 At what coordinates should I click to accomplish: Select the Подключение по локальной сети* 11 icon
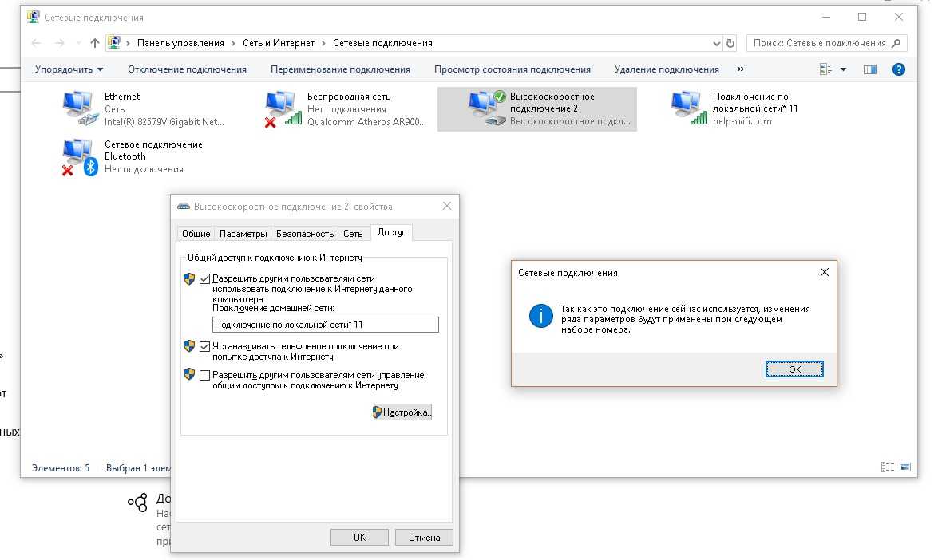pos(689,108)
